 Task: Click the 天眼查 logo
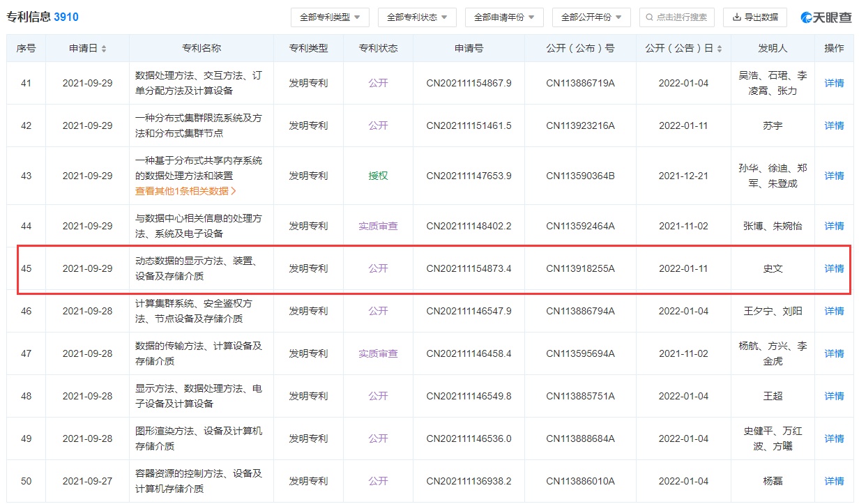(x=826, y=17)
